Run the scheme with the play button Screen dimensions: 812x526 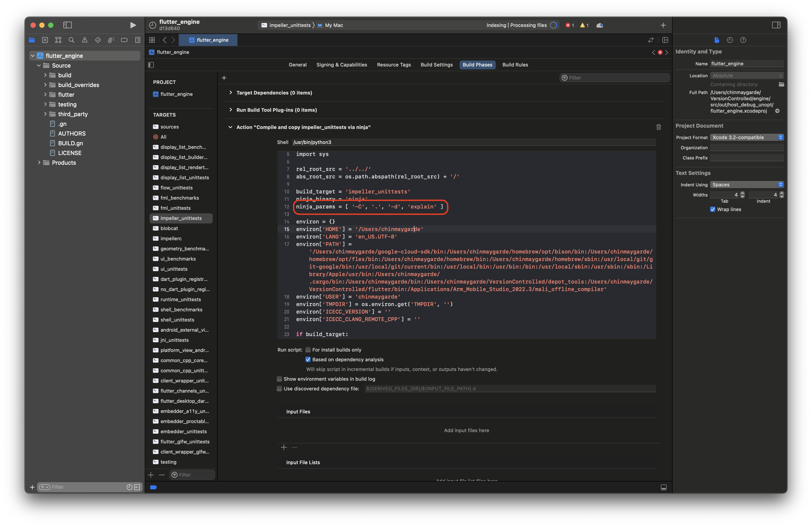133,25
